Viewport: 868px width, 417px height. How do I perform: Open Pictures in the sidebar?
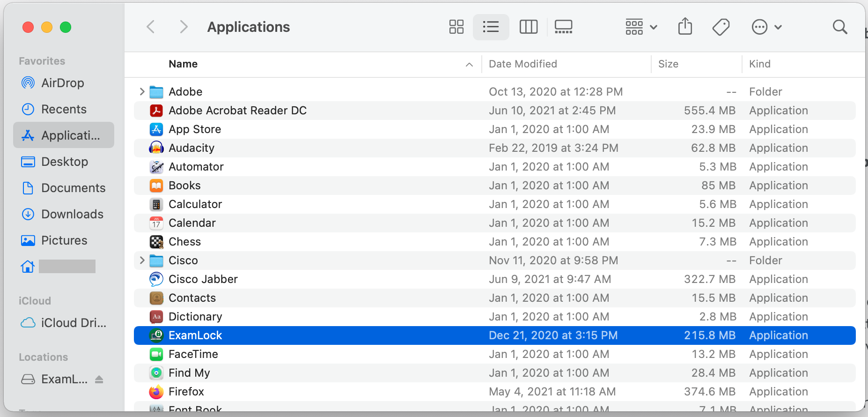64,240
